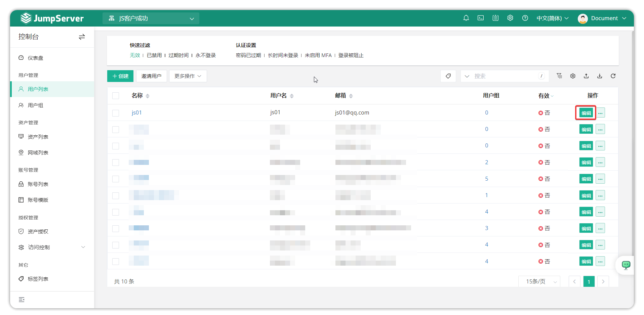644x315 pixels.
Task: Click the JumpServer logo
Action: 52,18
